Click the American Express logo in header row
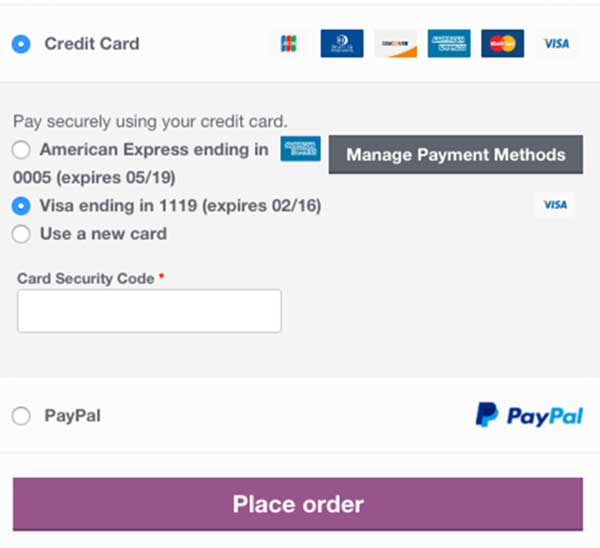 (449, 44)
